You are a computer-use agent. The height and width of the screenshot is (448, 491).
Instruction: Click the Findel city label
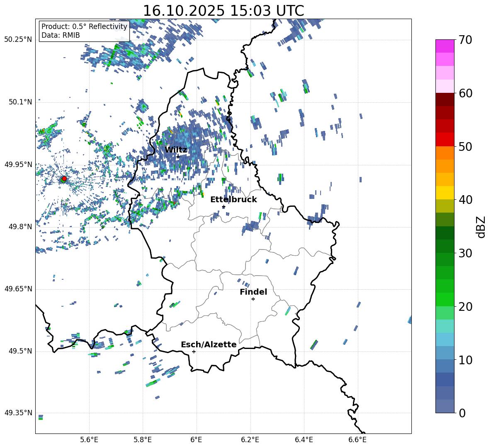coord(253,292)
